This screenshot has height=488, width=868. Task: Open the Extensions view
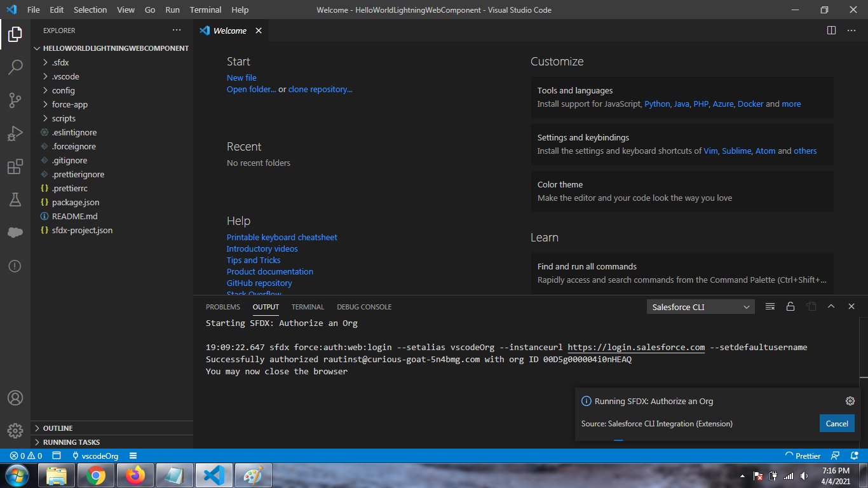[x=15, y=166]
